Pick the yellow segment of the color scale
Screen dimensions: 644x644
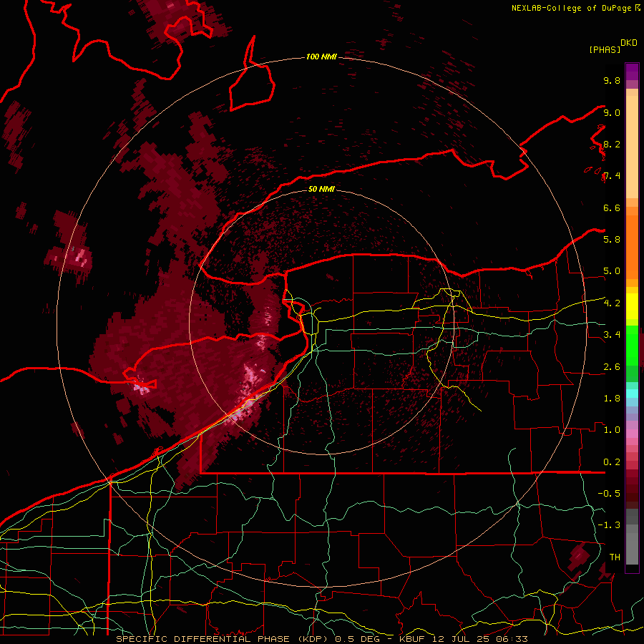[x=632, y=306]
